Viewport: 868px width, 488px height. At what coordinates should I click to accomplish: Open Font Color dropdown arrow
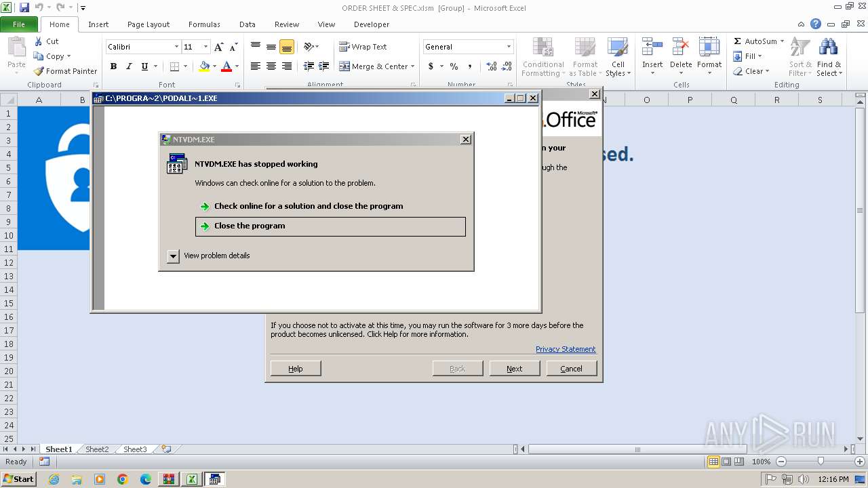click(237, 66)
